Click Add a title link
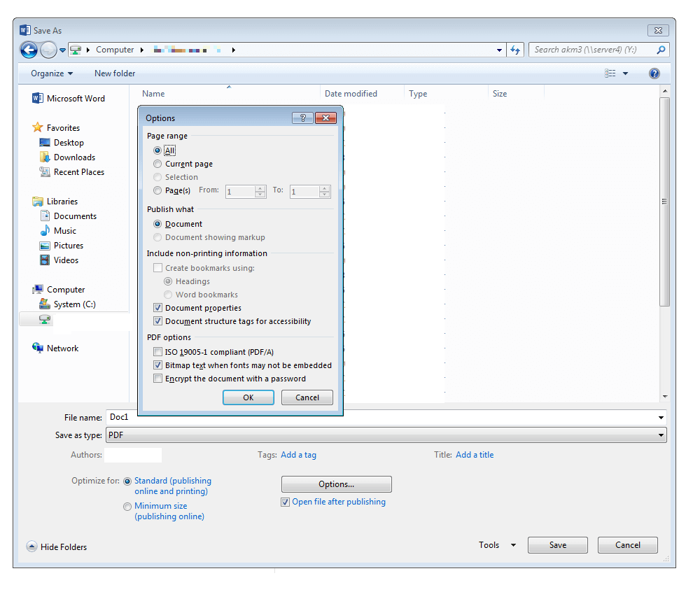 (475, 455)
